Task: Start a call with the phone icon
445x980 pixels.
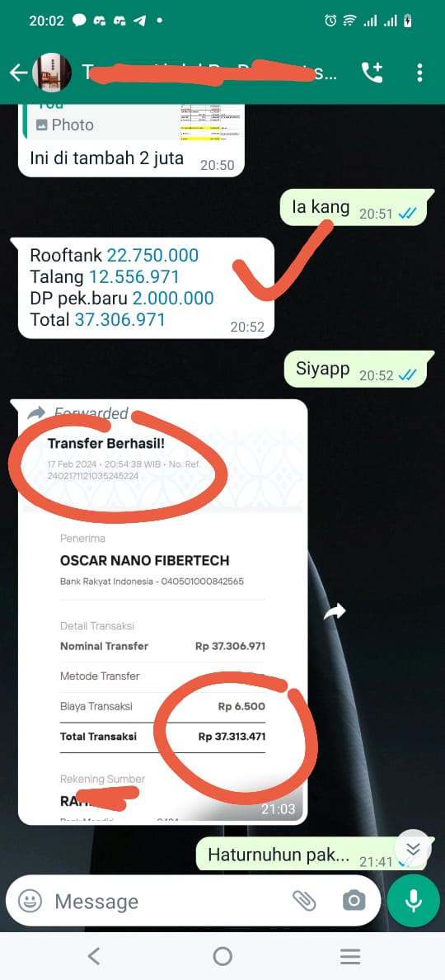Action: point(372,73)
